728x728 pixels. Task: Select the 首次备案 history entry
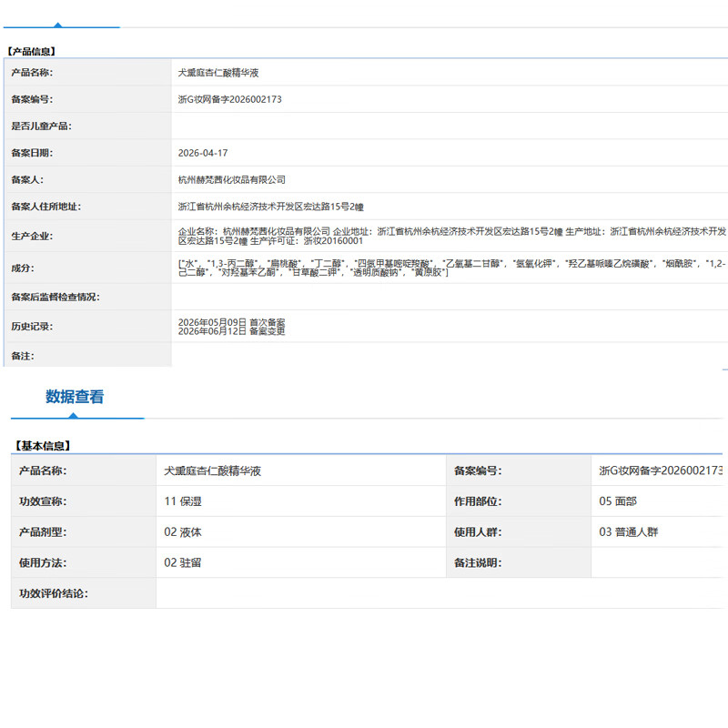click(x=232, y=322)
